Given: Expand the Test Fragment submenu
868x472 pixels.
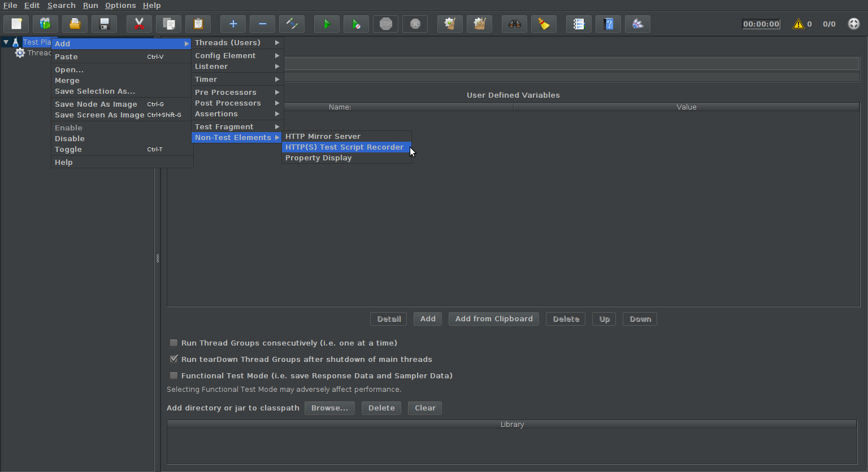Looking at the screenshot, I should click(237, 127).
